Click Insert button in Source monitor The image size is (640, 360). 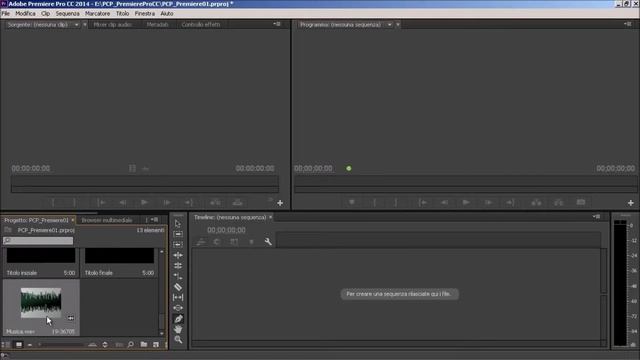[215, 202]
